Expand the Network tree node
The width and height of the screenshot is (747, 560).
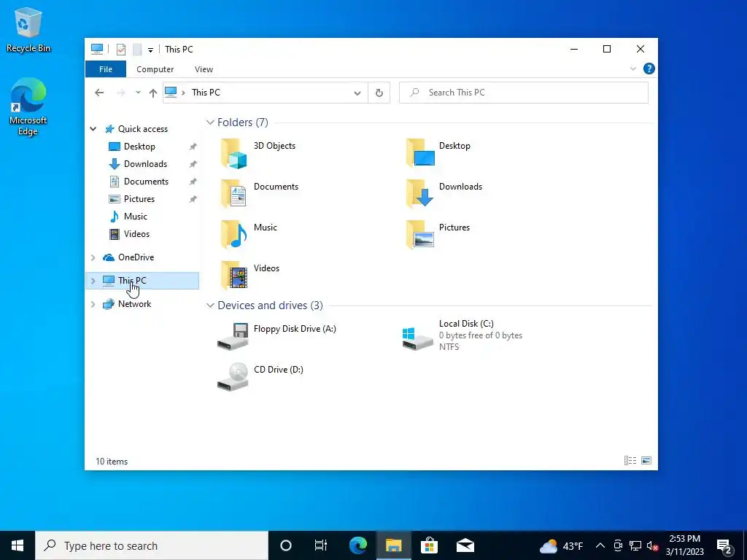(93, 304)
